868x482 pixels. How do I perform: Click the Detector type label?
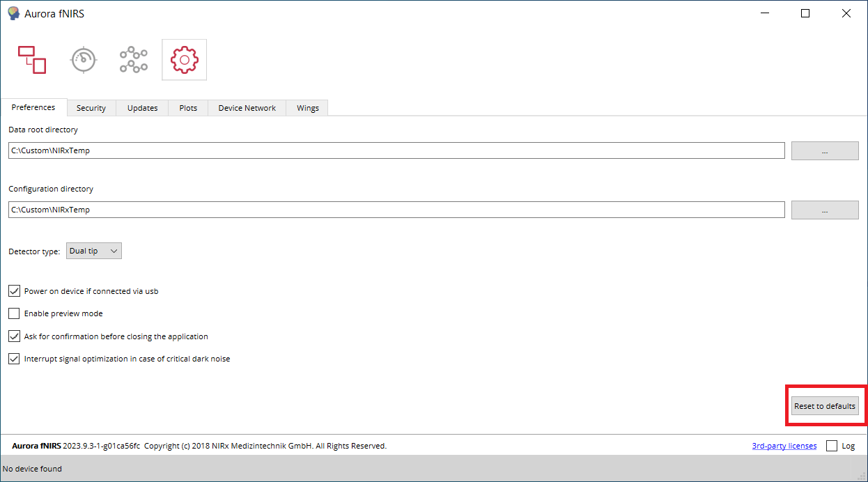tap(34, 251)
